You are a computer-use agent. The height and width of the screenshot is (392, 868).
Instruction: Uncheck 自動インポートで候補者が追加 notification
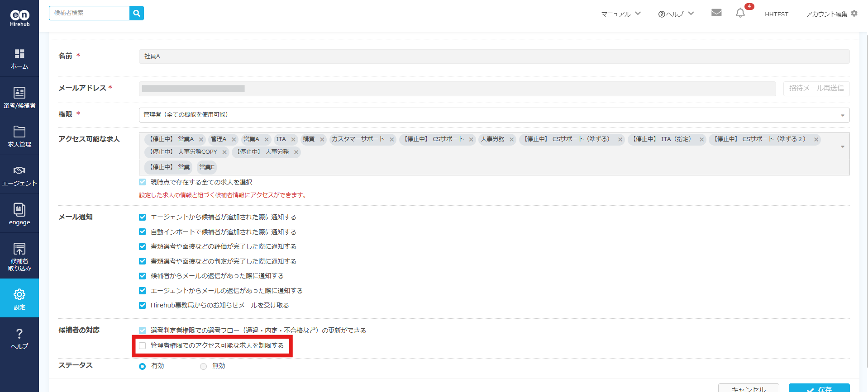143,232
